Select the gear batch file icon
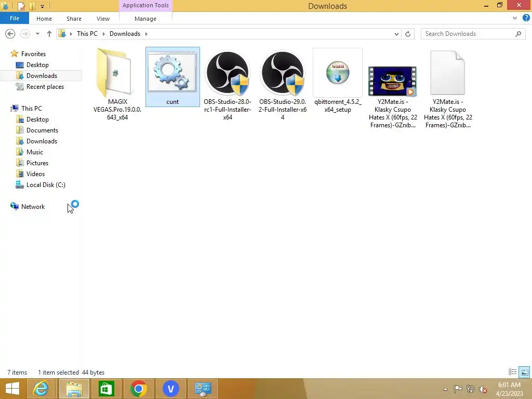This screenshot has width=532, height=399. click(172, 72)
